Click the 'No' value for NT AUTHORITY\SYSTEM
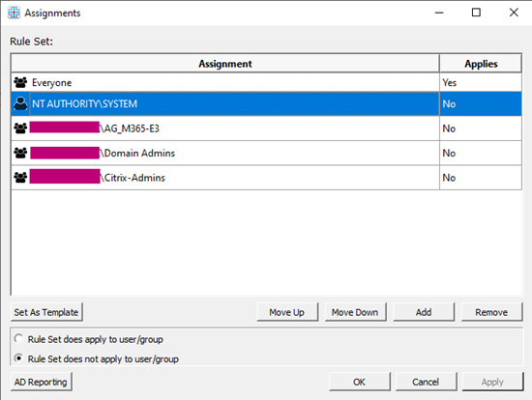Image resolution: width=532 pixels, height=400 pixels. pos(449,103)
